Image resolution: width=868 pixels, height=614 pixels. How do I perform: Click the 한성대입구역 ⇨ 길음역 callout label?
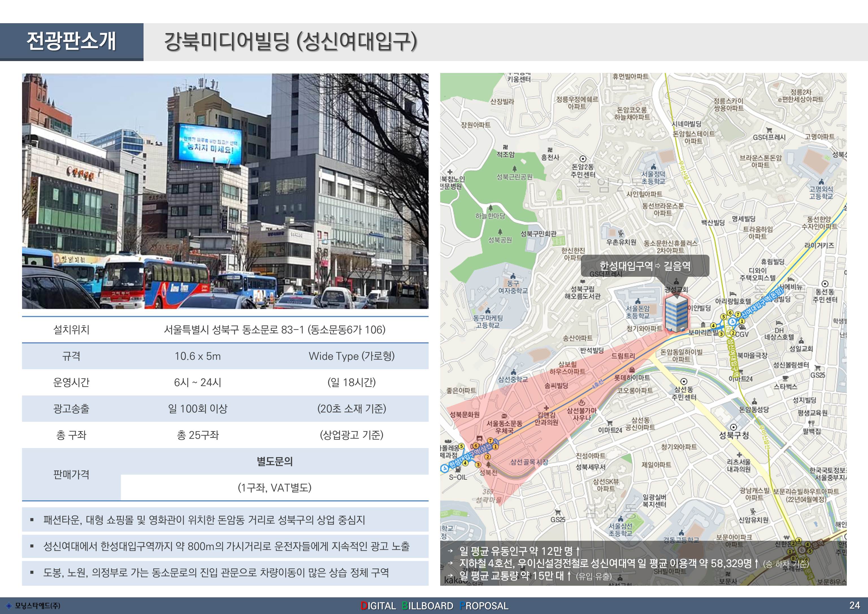[645, 266]
